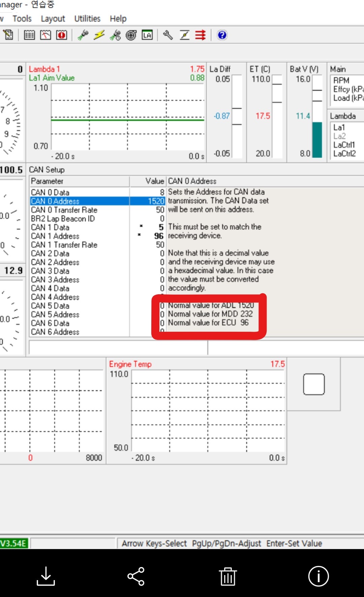The width and height of the screenshot is (364, 597).
Task: Click the empty input field below CAN Setup
Action: [x=118, y=348]
